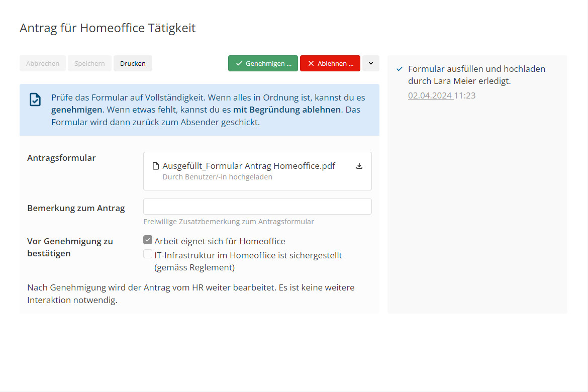
Task: Click the 'Antrag für Homeoffice Tätigkeit' page heading
Action: (108, 28)
